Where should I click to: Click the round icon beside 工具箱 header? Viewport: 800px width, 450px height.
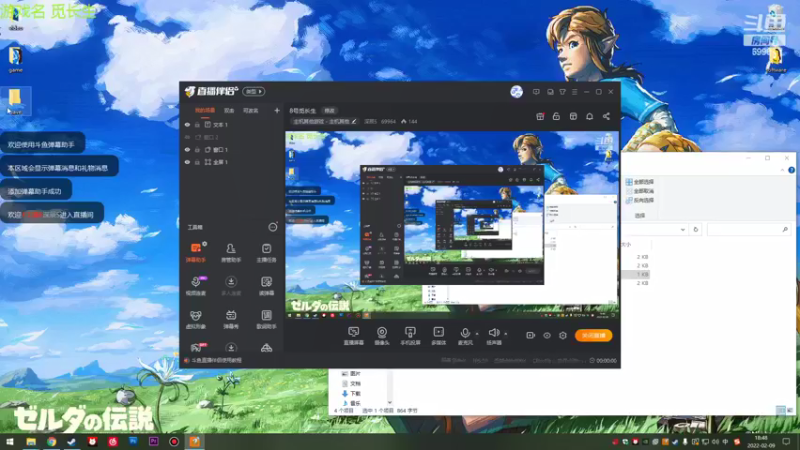pos(273,227)
